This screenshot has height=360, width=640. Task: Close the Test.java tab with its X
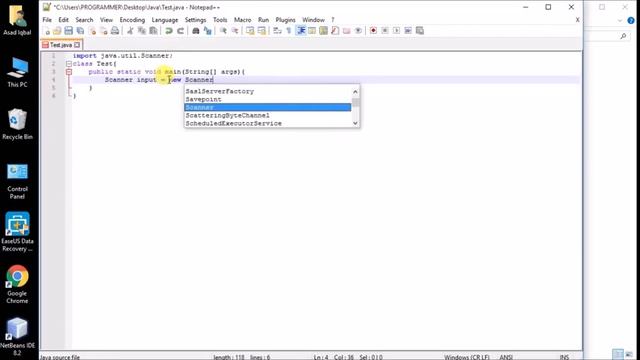pos(77,45)
